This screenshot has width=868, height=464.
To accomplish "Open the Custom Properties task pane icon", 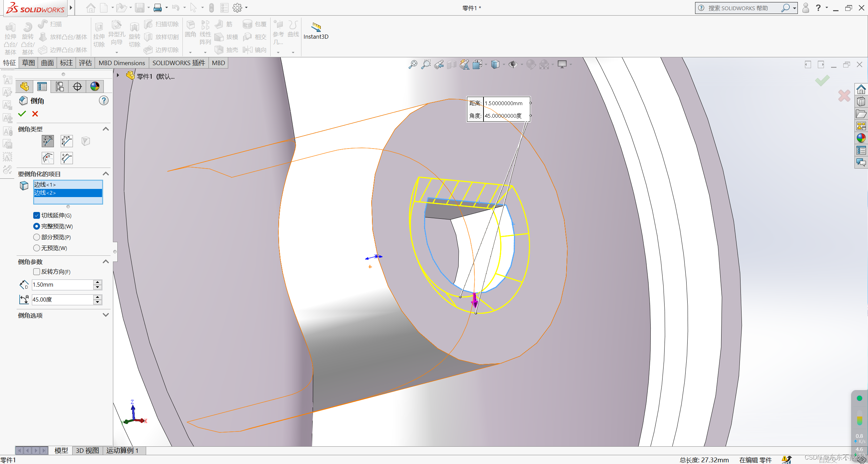I will click(861, 150).
